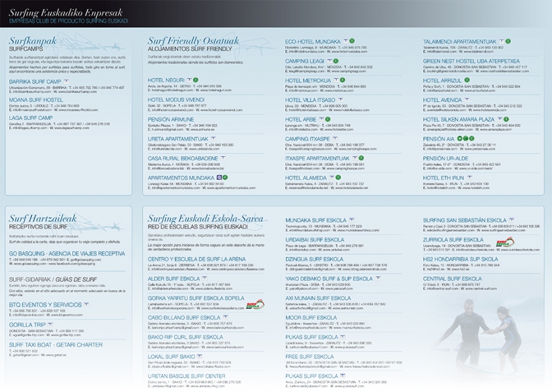Click the green circle next to Itxaspe Apartamentuak
552x392 pixels.
[361, 158]
